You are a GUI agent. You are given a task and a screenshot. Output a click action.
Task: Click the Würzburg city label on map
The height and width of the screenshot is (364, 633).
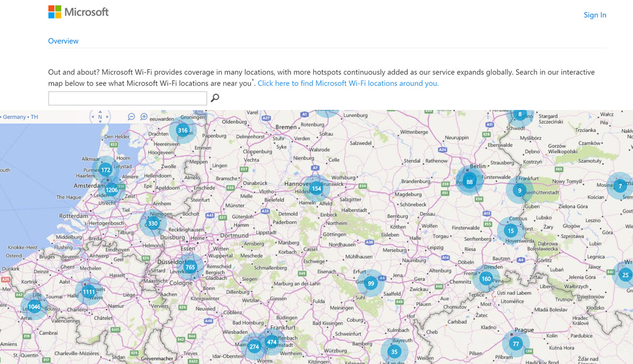point(335,350)
